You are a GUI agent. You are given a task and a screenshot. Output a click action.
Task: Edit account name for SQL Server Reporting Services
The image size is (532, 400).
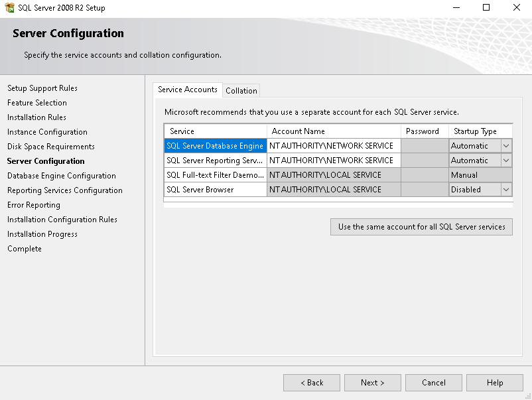point(334,161)
